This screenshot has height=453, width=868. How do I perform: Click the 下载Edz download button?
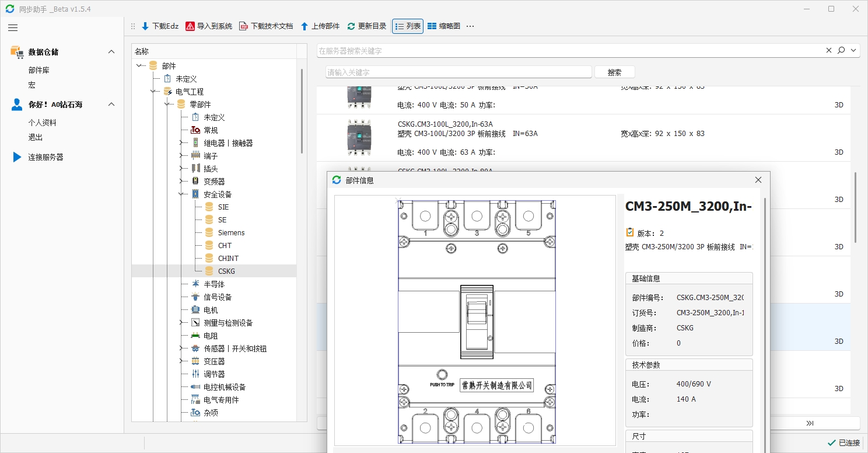[159, 26]
